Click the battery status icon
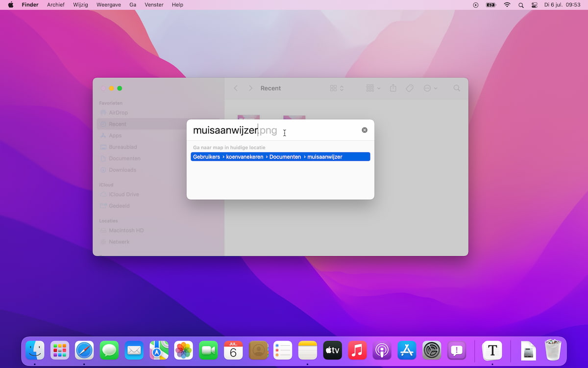This screenshot has height=368, width=588. tap(490, 5)
